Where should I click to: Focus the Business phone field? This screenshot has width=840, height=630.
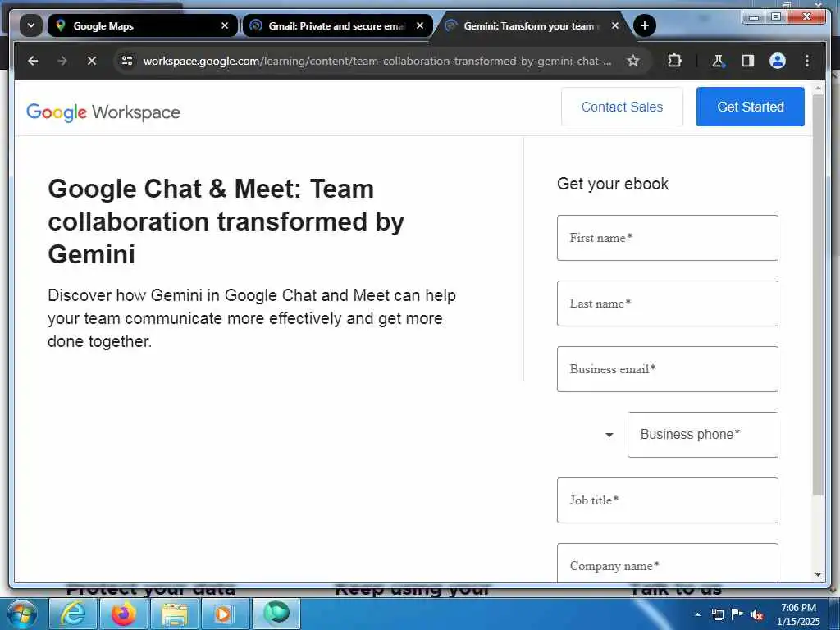(703, 435)
